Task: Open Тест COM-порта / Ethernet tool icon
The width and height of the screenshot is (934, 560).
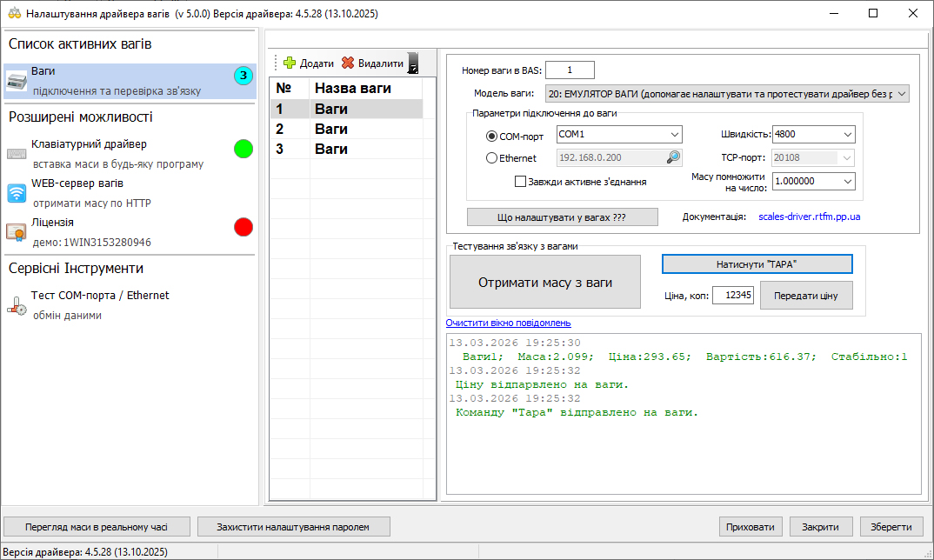Action: (x=17, y=305)
